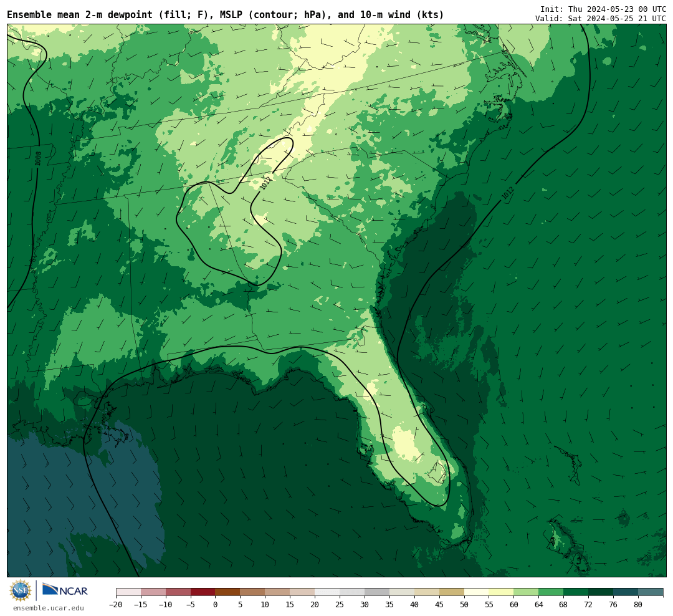The width and height of the screenshot is (673, 616).
Task: Click the colorbar tick label '50'
Action: [x=464, y=605]
